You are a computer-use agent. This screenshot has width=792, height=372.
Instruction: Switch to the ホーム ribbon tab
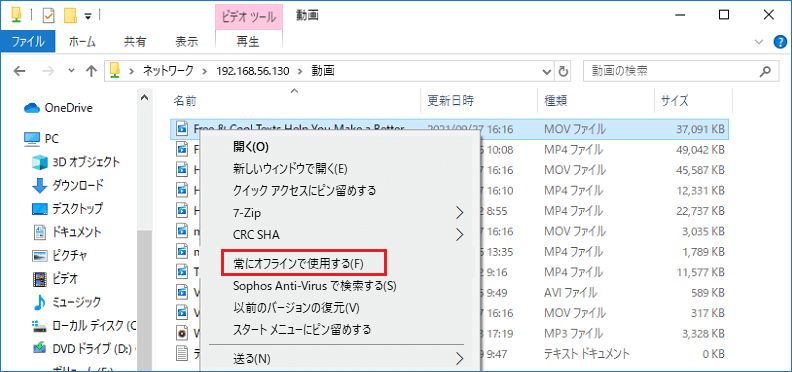click(x=82, y=41)
